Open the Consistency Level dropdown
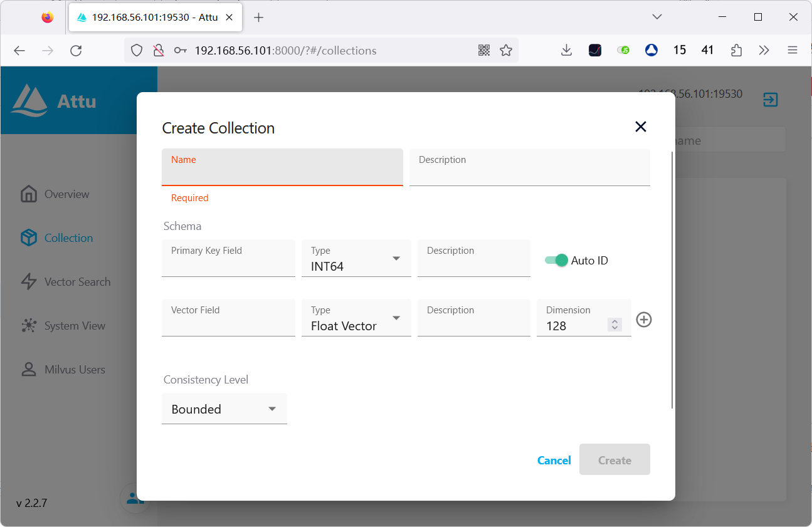The height and width of the screenshot is (527, 812). tap(224, 409)
